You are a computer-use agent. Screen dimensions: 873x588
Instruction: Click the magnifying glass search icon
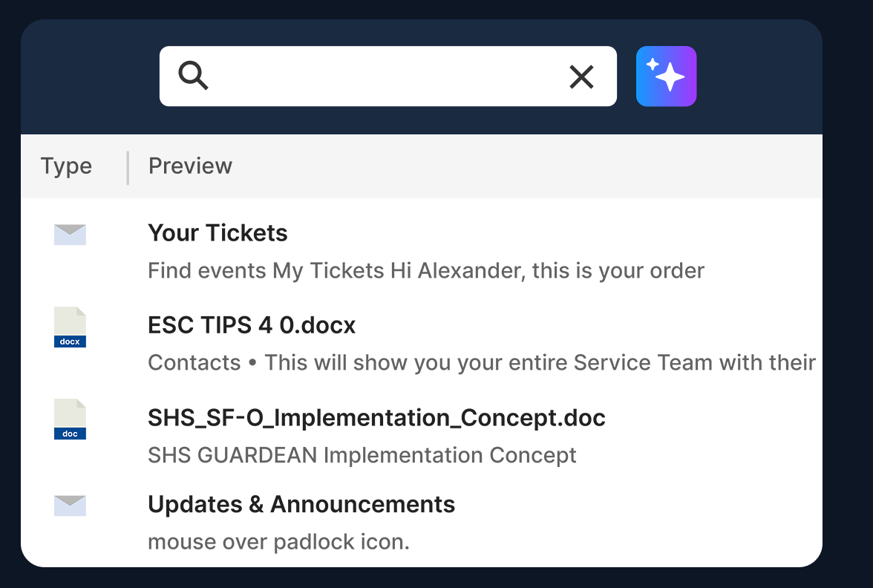click(193, 76)
